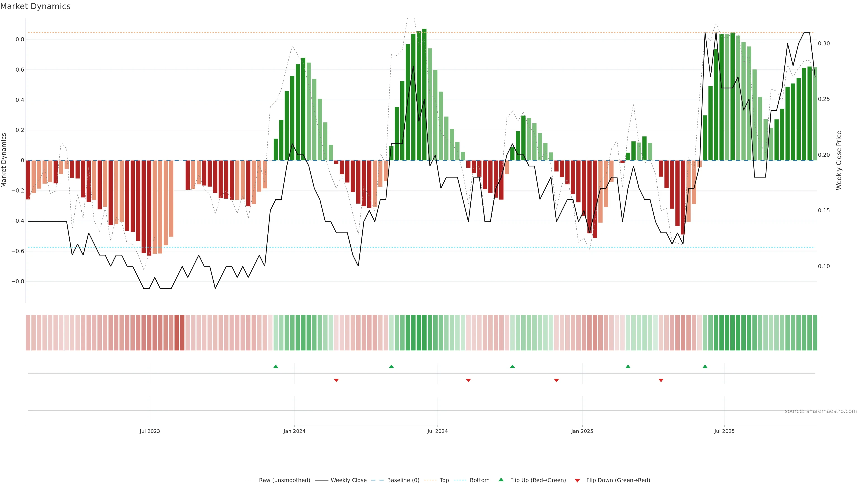Click the Flip Down legend triangle icon
Image resolution: width=868 pixels, height=488 pixels.
(x=577, y=480)
